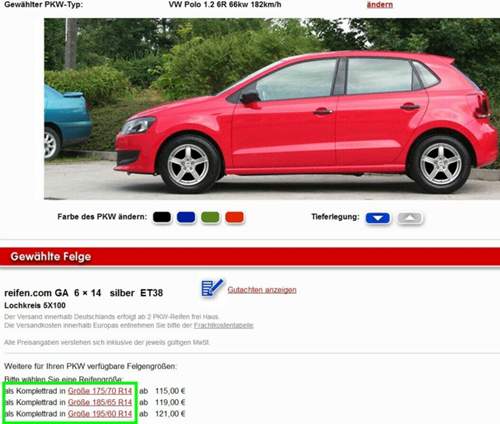Select the green car color swatch
The width and height of the screenshot is (500, 424).
point(210,217)
